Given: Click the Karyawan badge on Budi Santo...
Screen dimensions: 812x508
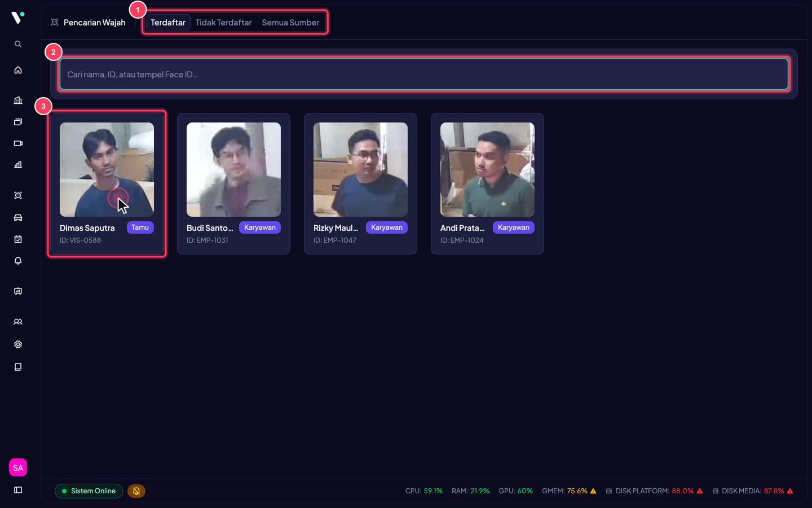Looking at the screenshot, I should pos(260,227).
